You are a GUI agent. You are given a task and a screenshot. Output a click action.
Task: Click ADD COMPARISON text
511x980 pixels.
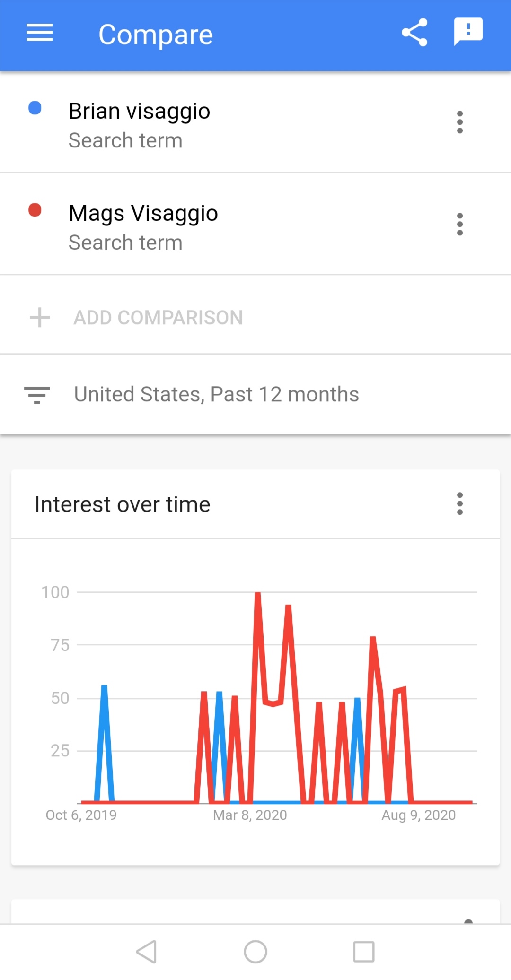pyautogui.click(x=158, y=318)
